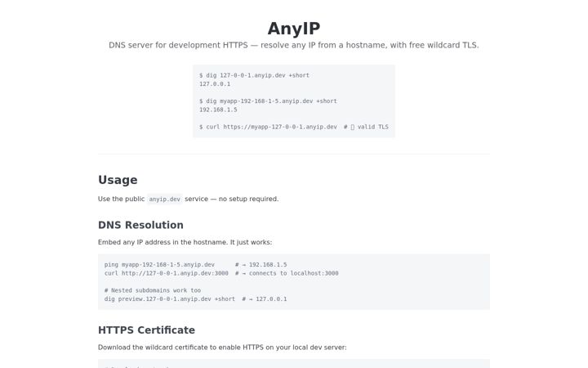Click the Usage heading
The width and height of the screenshot is (588, 368).
coord(118,180)
